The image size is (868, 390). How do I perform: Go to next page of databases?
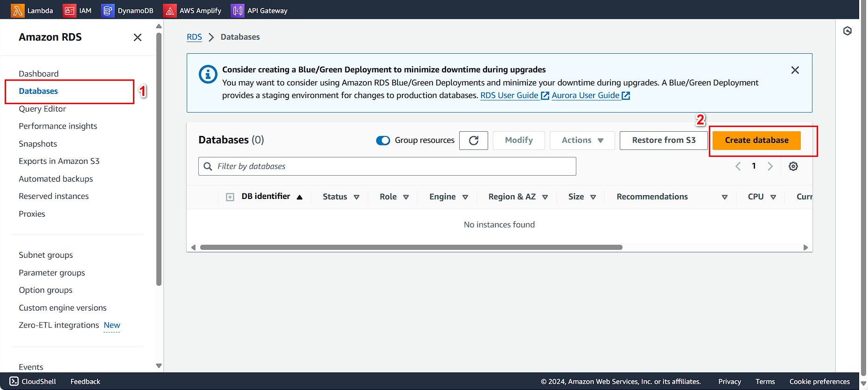click(x=770, y=166)
